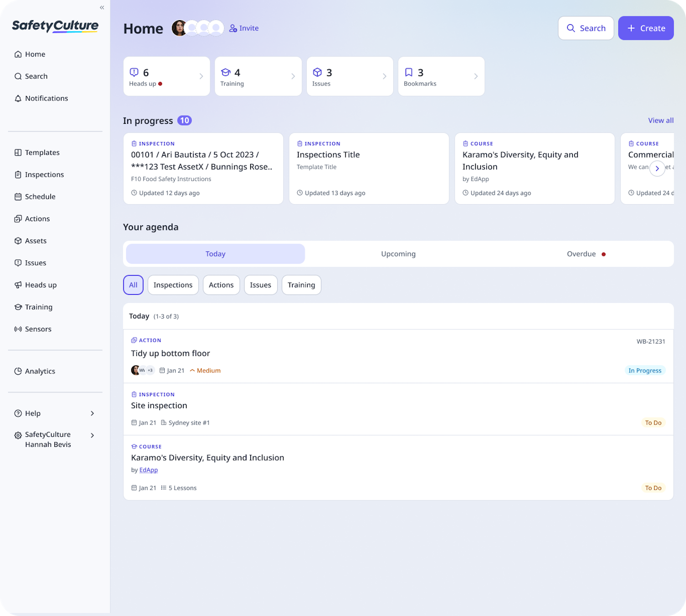Open the Notifications bell in the sidebar
The image size is (686, 616).
18,98
